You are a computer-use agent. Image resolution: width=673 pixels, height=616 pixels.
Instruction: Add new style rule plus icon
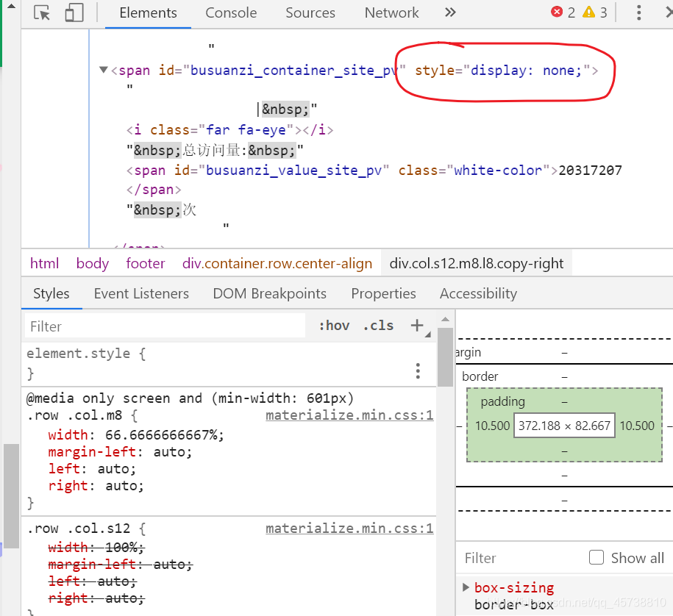(417, 325)
